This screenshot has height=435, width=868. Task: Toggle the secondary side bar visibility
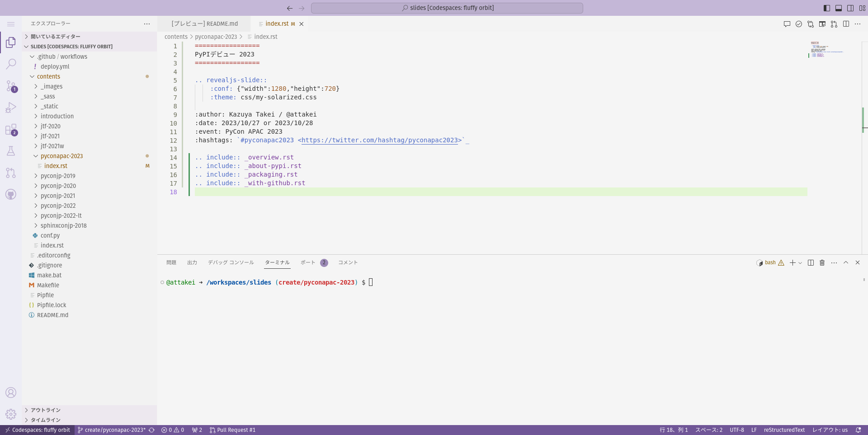pyautogui.click(x=850, y=8)
